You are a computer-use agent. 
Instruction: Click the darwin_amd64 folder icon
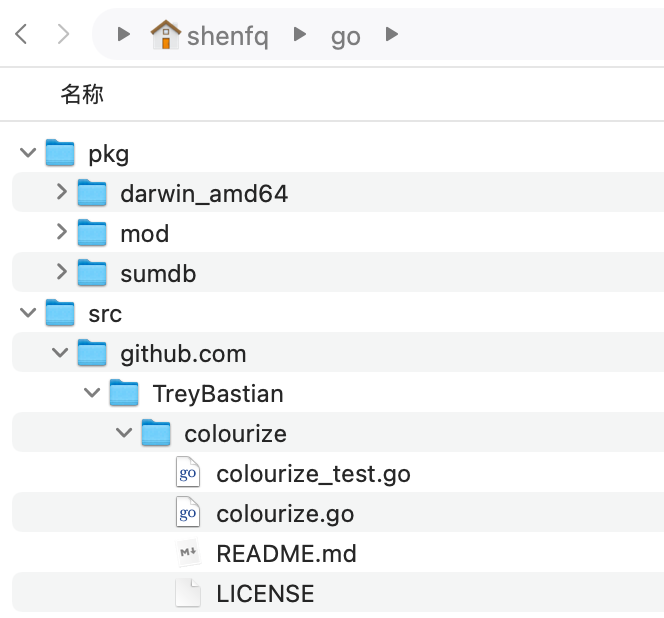(93, 194)
